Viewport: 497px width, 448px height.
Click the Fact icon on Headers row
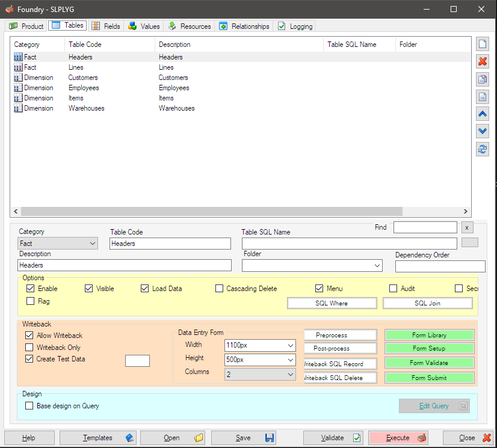(18, 57)
